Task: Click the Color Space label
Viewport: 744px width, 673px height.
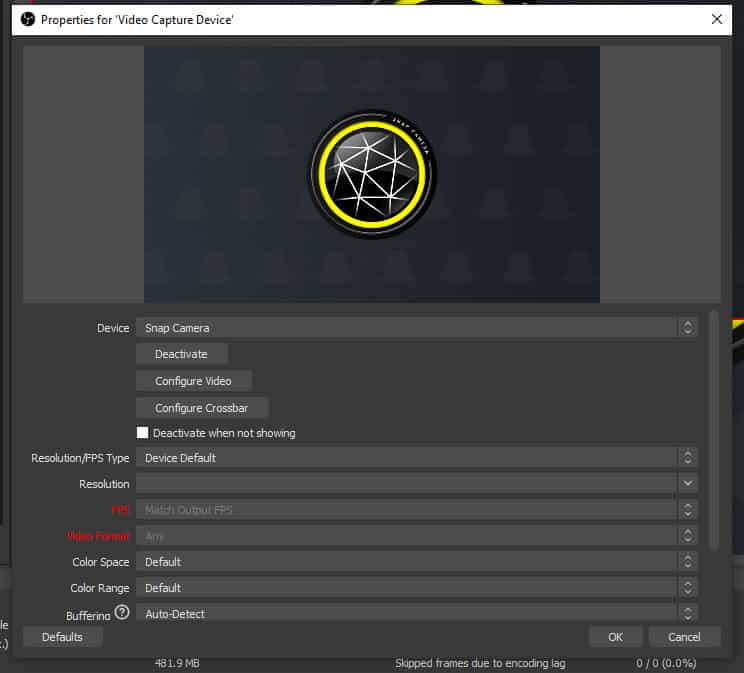Action: 101,562
